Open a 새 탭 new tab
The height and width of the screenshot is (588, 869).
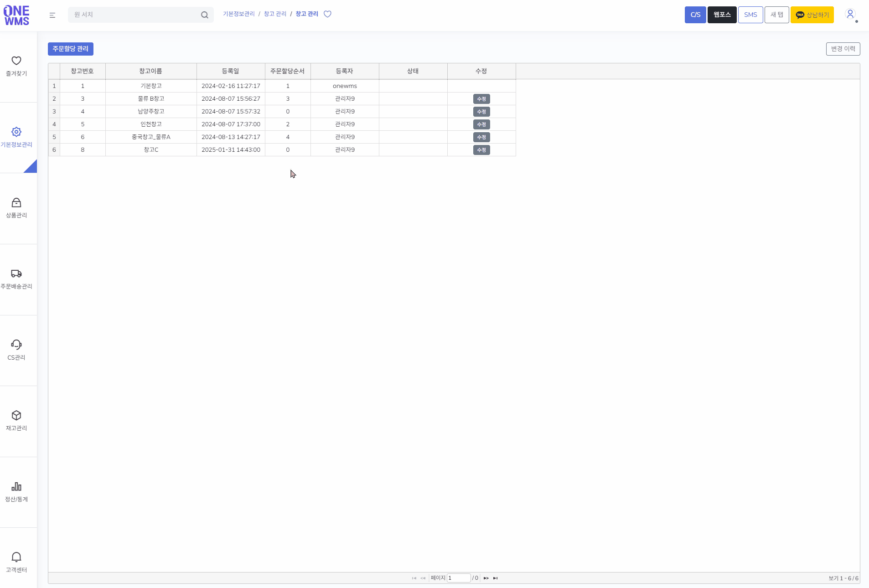tap(777, 15)
